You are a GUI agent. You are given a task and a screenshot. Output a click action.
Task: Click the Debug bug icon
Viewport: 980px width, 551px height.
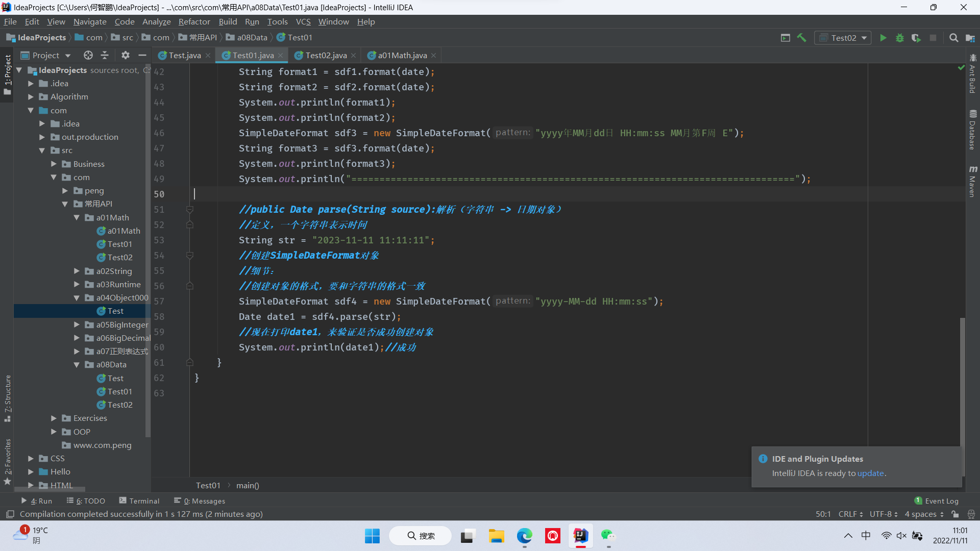click(900, 38)
